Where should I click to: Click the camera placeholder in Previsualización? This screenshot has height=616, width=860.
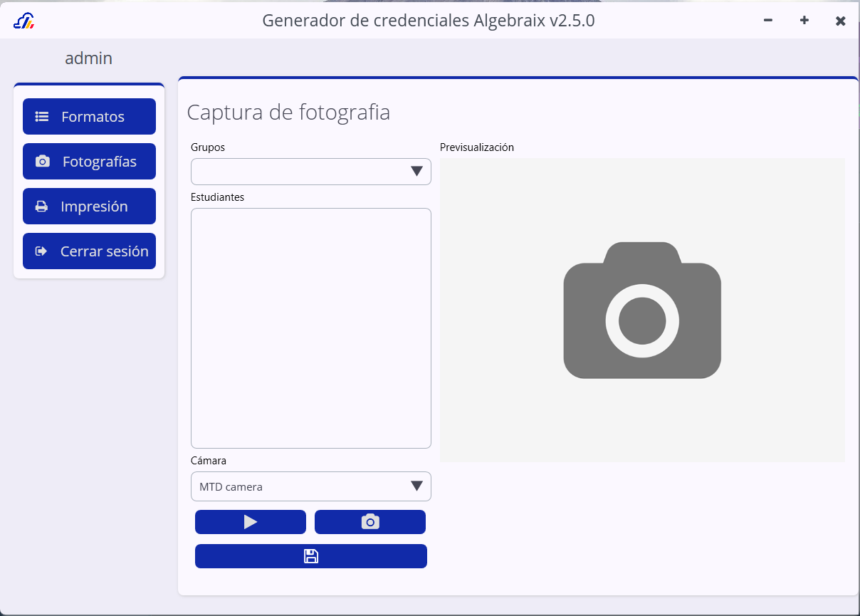642,310
